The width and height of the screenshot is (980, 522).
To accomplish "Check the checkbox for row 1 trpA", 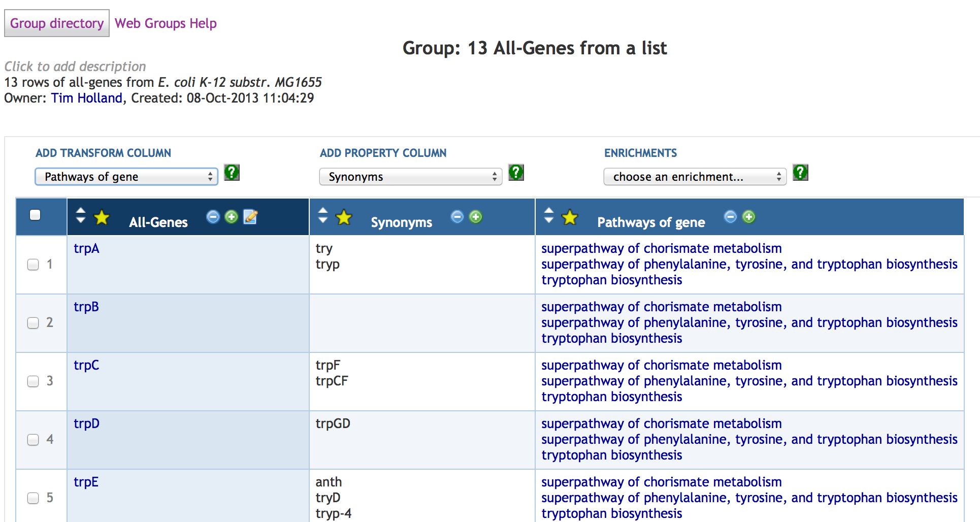I will pyautogui.click(x=33, y=265).
